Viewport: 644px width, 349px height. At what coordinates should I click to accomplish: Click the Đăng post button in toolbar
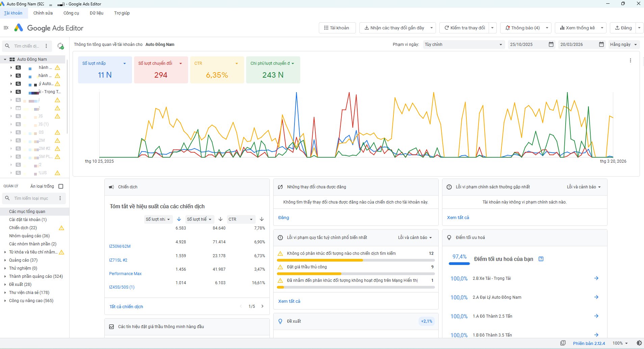click(x=623, y=28)
